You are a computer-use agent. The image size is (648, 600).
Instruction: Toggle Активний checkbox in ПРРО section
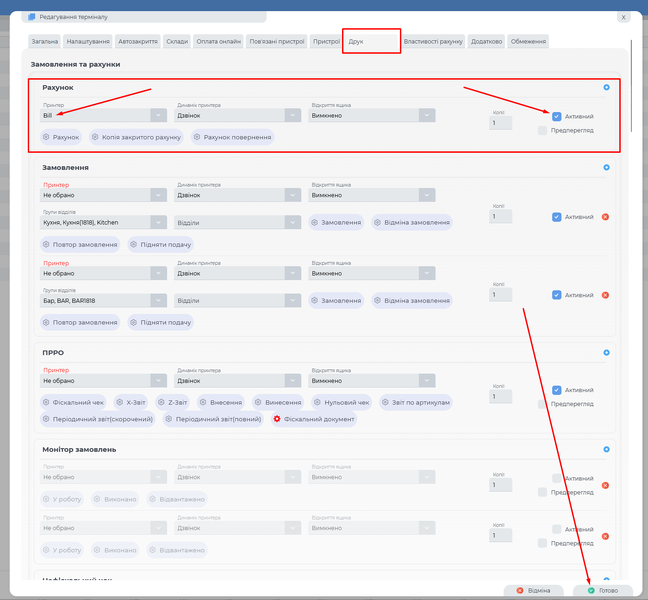(x=557, y=390)
